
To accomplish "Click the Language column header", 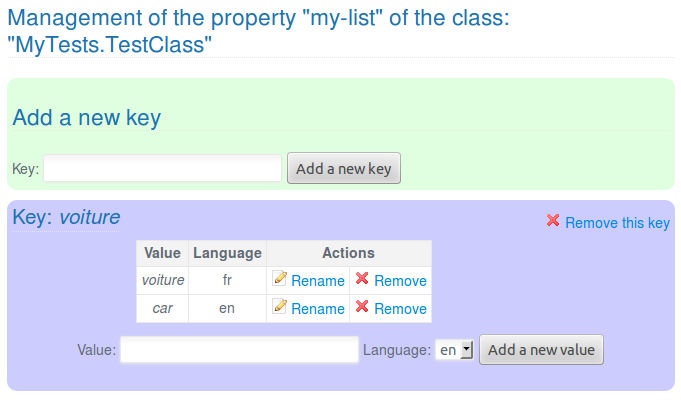I will (227, 253).
